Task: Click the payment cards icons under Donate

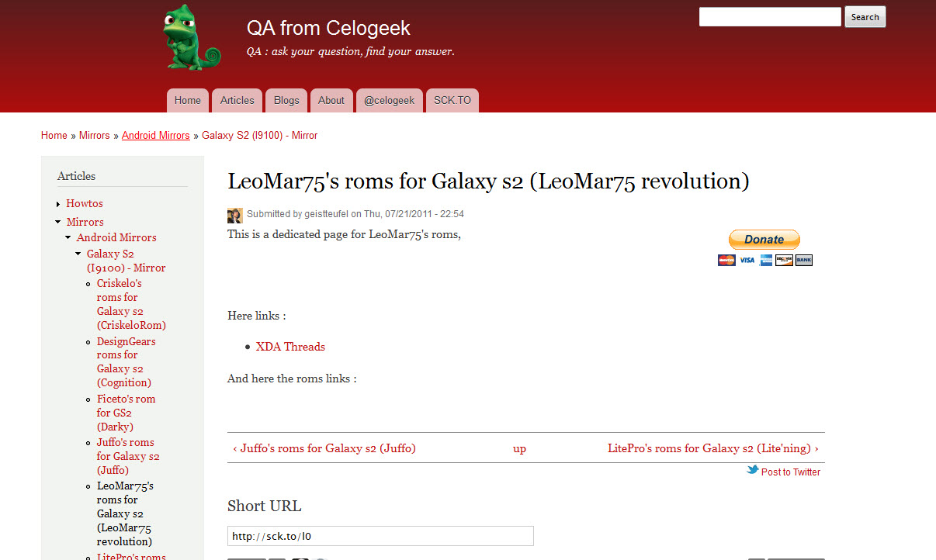Action: (x=764, y=261)
